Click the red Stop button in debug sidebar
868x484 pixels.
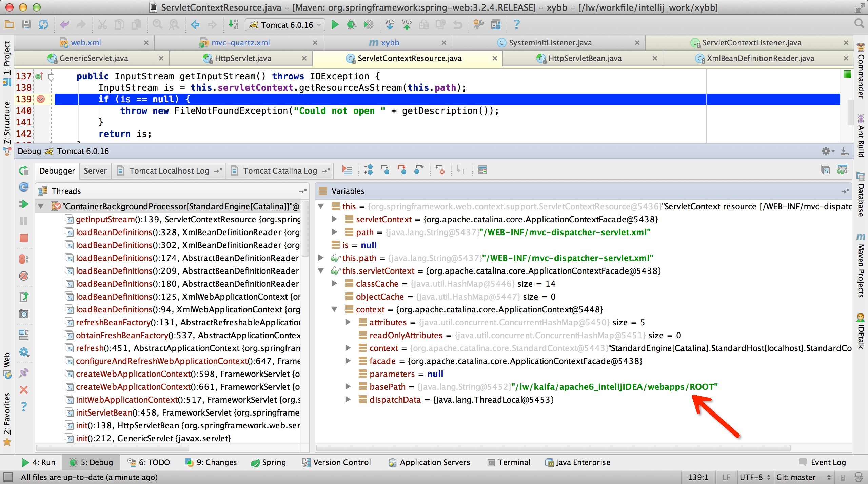point(24,238)
